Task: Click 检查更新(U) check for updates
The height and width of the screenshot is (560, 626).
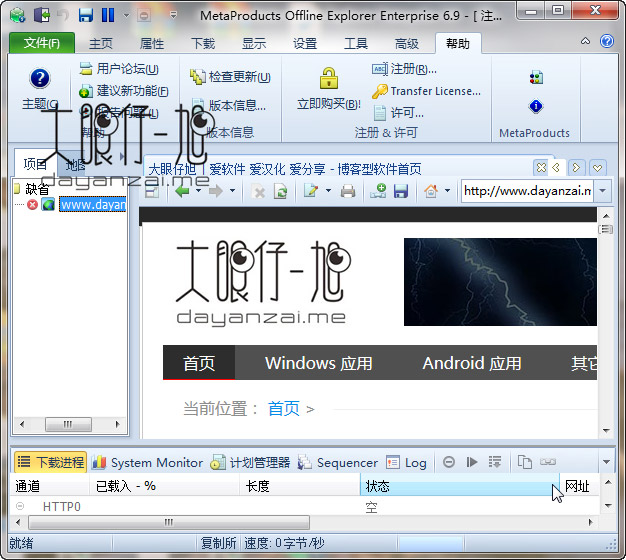Action: pyautogui.click(x=230, y=76)
